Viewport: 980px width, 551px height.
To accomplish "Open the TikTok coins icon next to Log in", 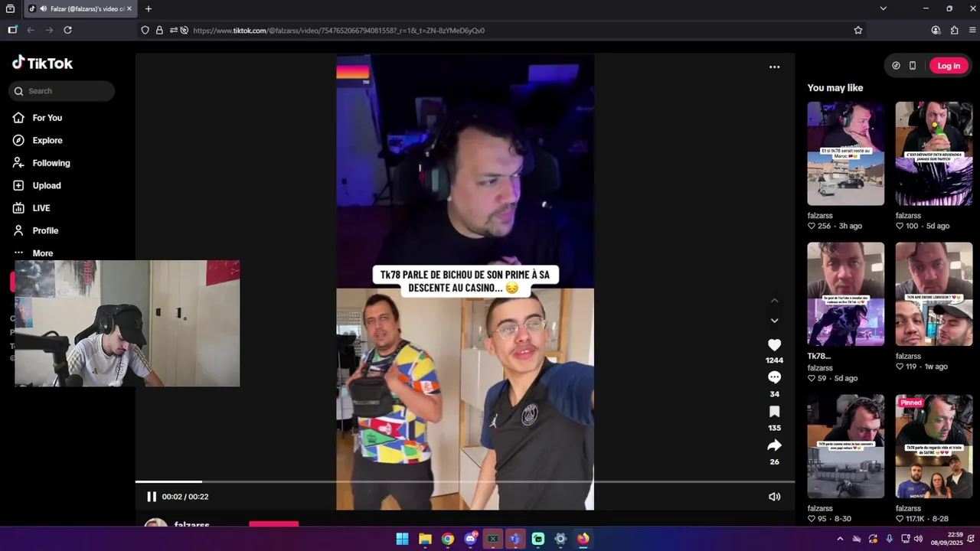I will 896,66.
